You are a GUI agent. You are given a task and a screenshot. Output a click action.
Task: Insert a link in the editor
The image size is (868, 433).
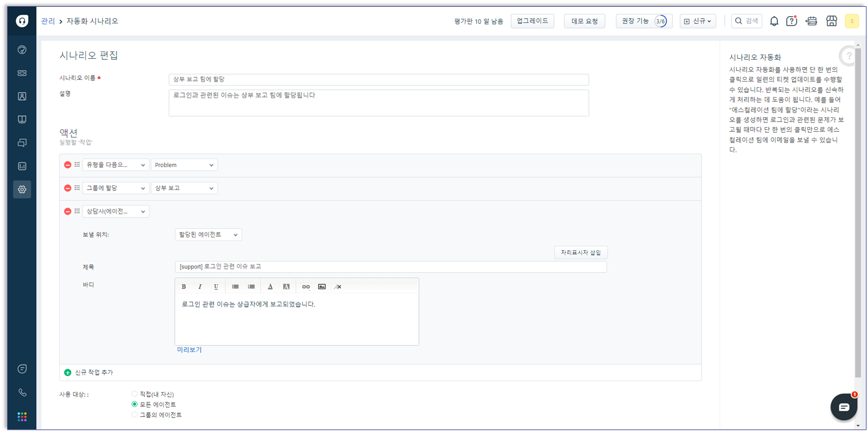[x=306, y=287]
